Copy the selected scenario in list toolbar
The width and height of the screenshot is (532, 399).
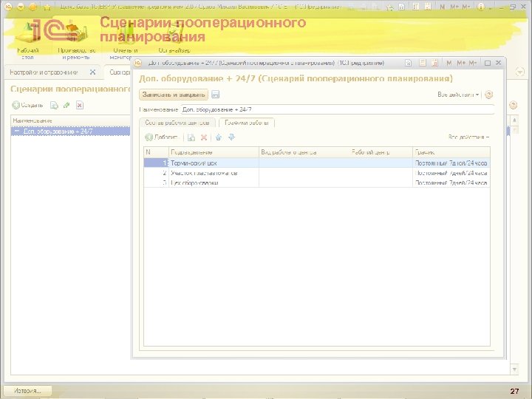coord(54,105)
